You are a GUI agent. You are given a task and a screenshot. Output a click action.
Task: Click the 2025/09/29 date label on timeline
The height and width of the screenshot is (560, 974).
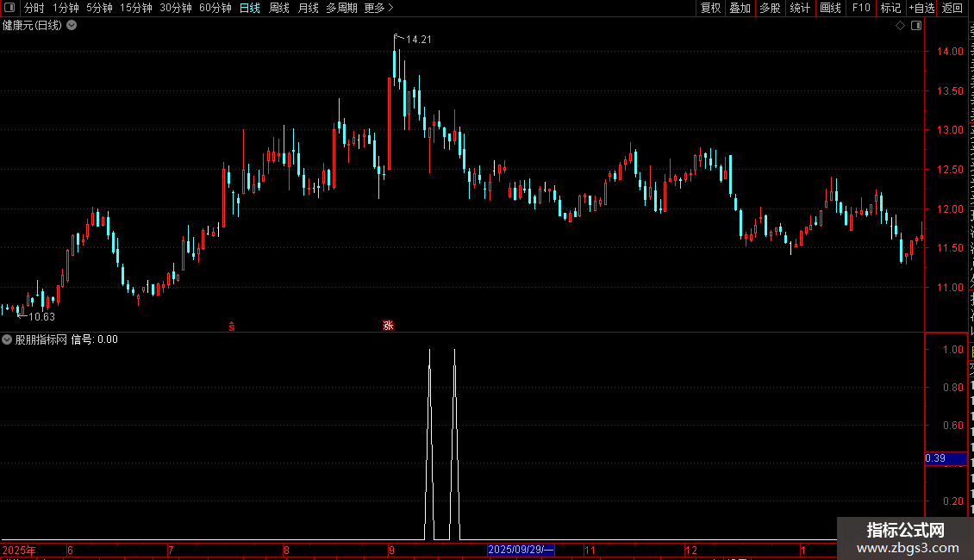tap(521, 550)
